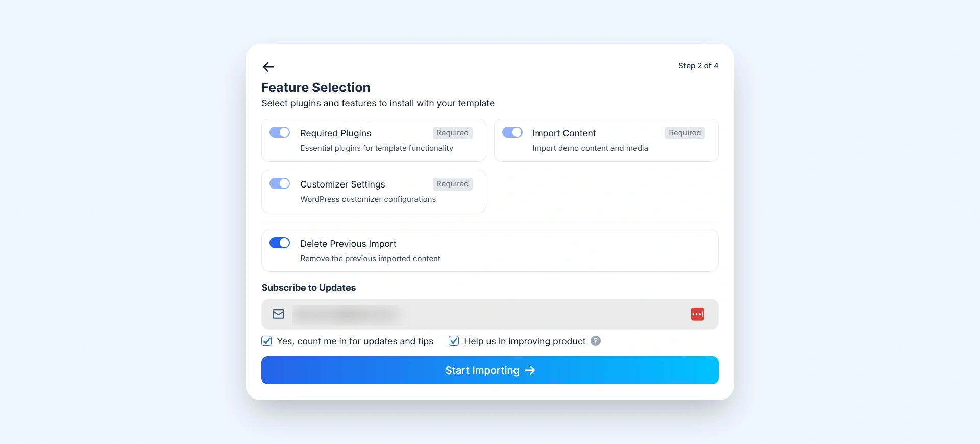Click the Required badge on Import Content

[x=685, y=133]
